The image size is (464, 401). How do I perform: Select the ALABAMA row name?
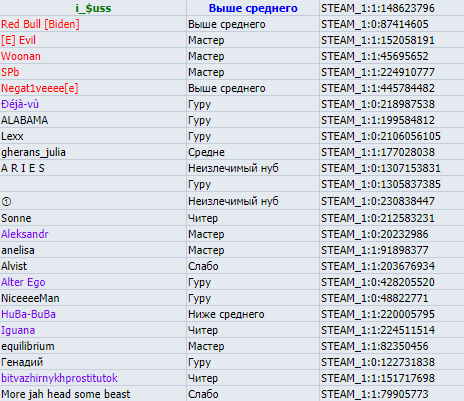[25, 120]
